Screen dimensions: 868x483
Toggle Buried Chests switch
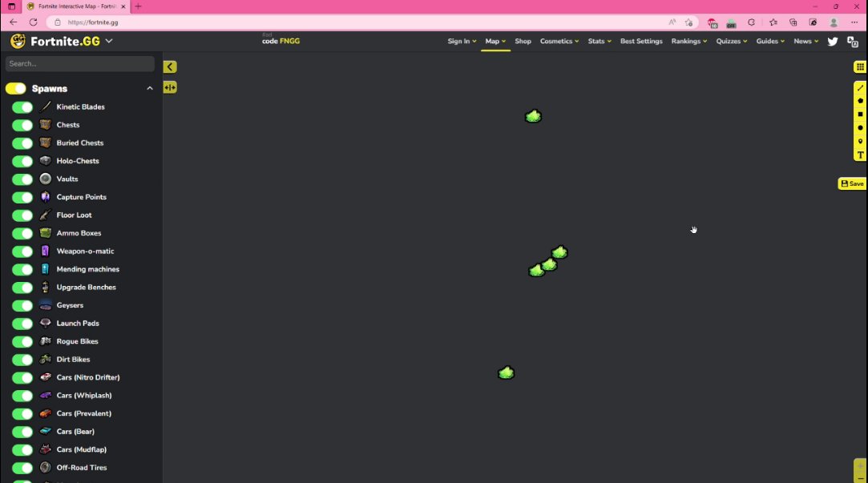click(22, 143)
